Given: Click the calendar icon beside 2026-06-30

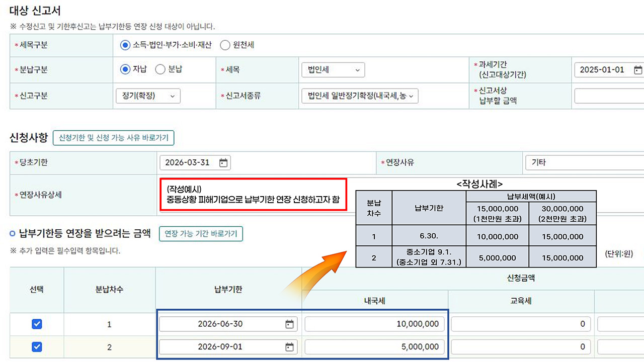Looking at the screenshot, I should pos(290,324).
